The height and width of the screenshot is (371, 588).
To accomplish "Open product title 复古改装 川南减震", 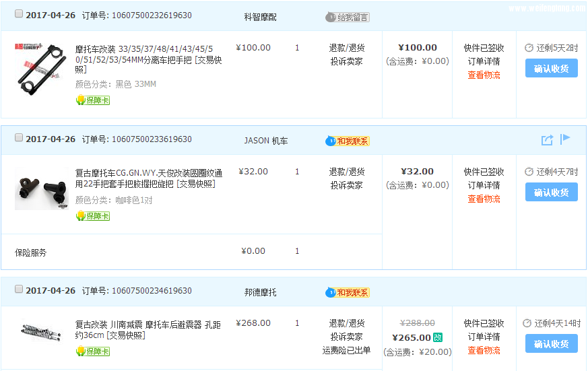I will tap(148, 330).
